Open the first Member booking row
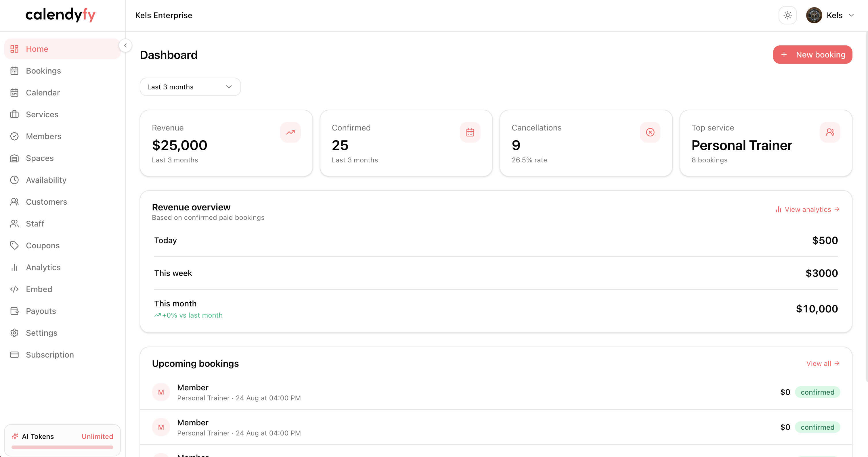Image resolution: width=868 pixels, height=457 pixels. 496,392
